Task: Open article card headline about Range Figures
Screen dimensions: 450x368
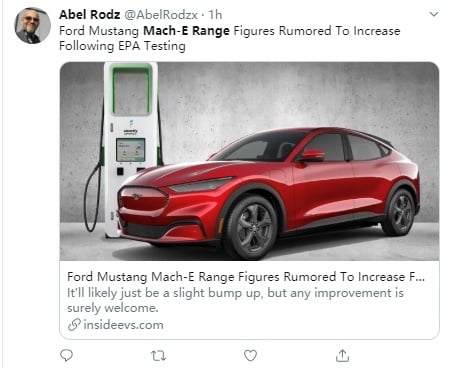Action: 246,277
